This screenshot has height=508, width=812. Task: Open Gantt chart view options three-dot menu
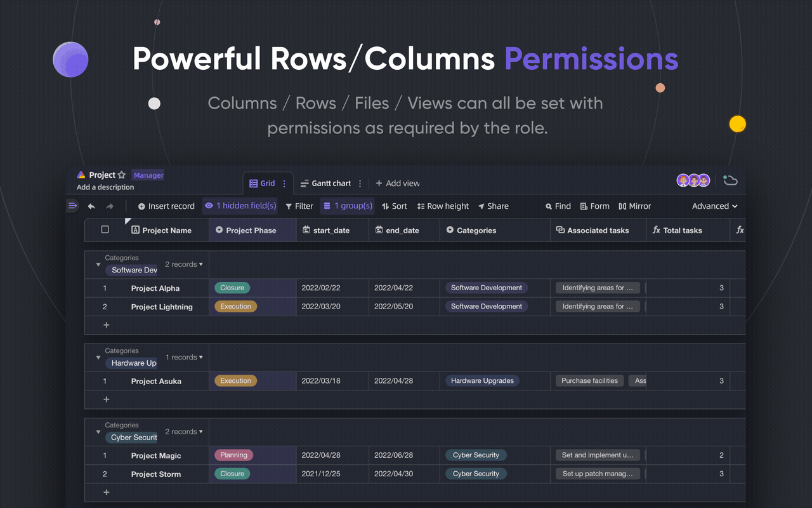click(x=360, y=184)
